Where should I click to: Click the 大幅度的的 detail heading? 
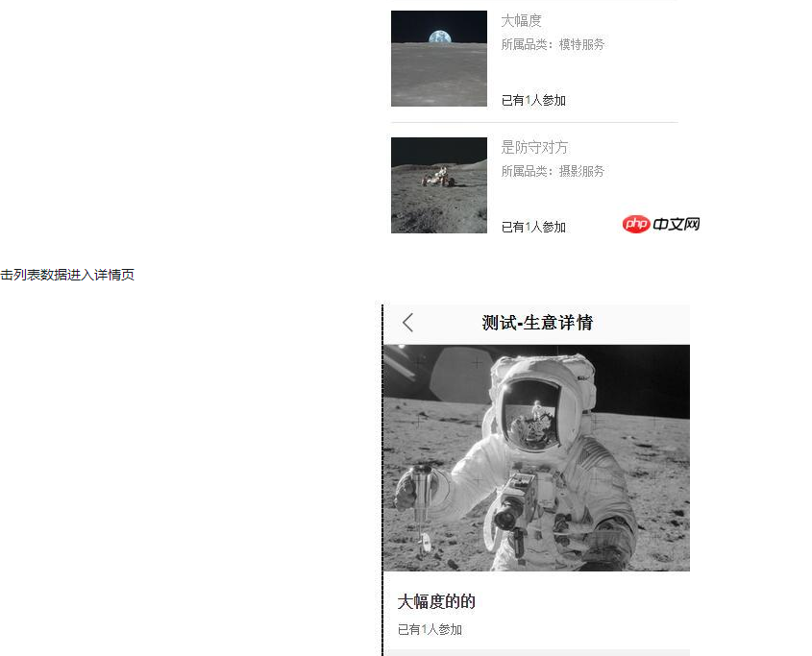(x=436, y=601)
